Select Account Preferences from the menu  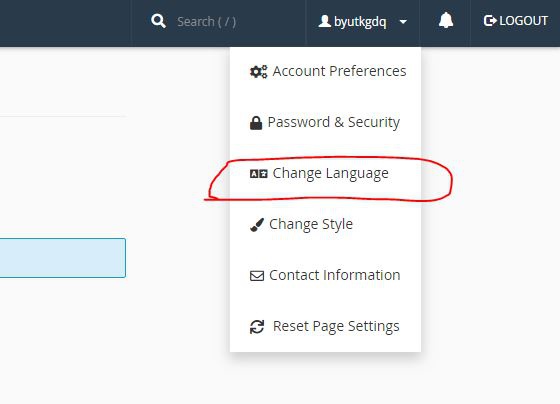325,71
